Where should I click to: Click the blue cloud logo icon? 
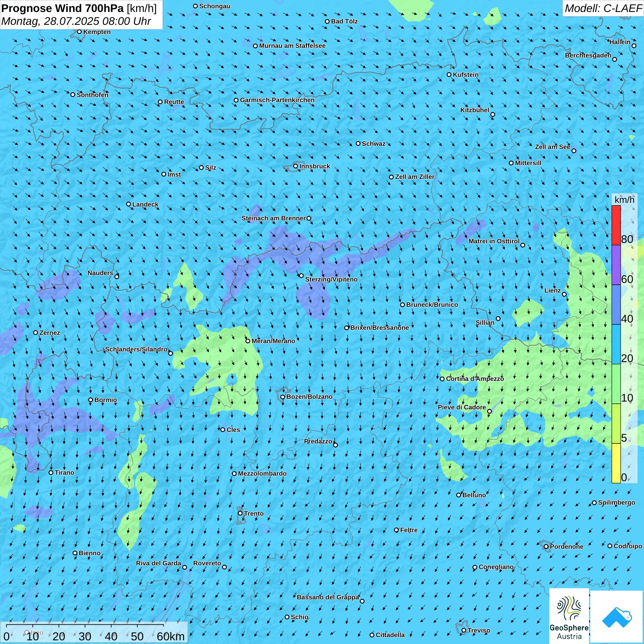[617, 617]
